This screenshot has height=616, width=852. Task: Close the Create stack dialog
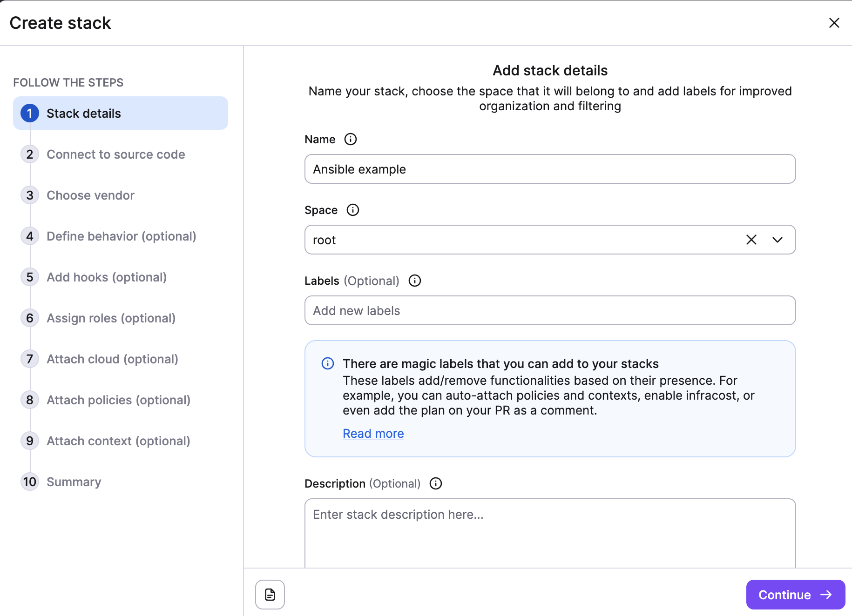834,23
